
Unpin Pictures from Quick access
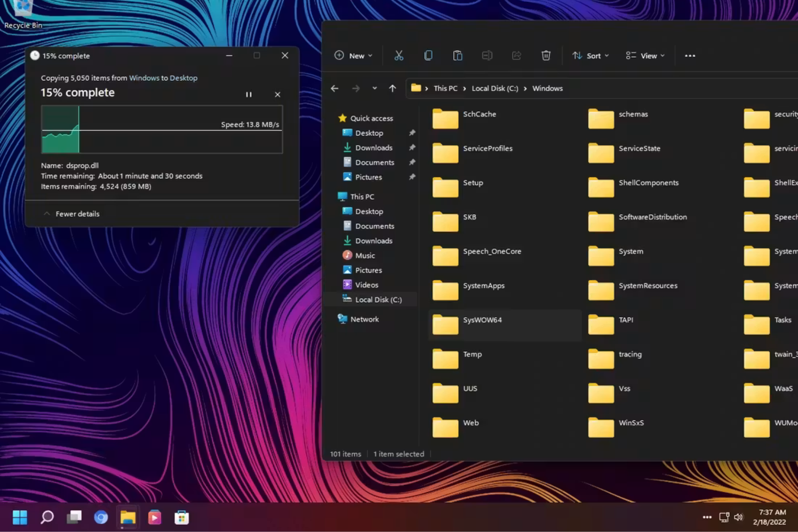click(412, 177)
